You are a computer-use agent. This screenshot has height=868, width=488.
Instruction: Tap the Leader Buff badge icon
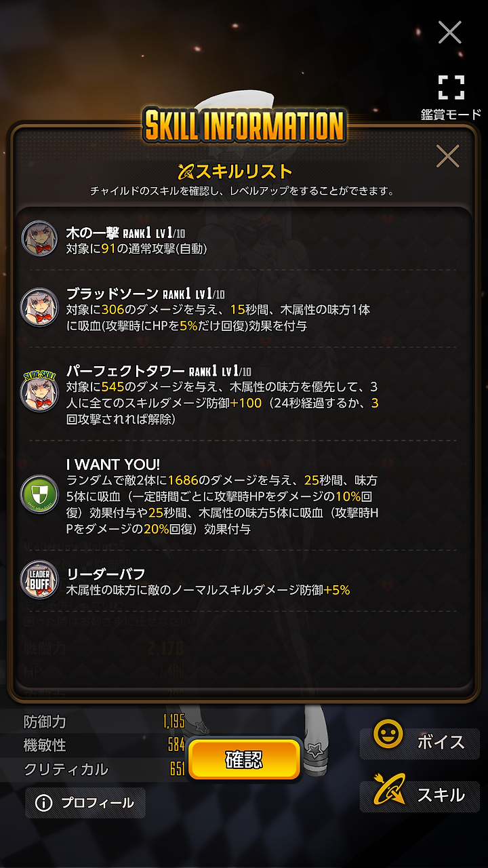[39, 578]
